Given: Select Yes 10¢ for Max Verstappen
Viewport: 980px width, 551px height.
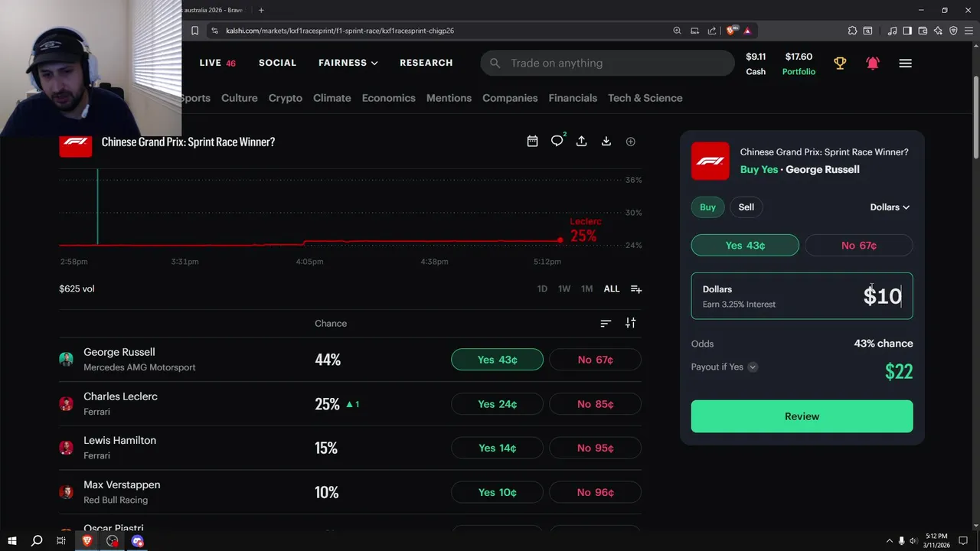Looking at the screenshot, I should pos(497,492).
